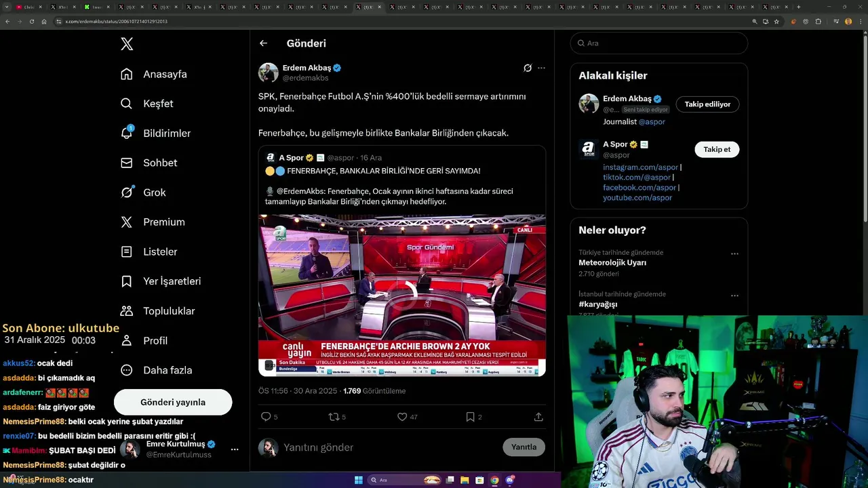Image resolution: width=868 pixels, height=488 pixels.
Task: Open account menu dots beside Emre Kurtulmuş
Action: 235,449
